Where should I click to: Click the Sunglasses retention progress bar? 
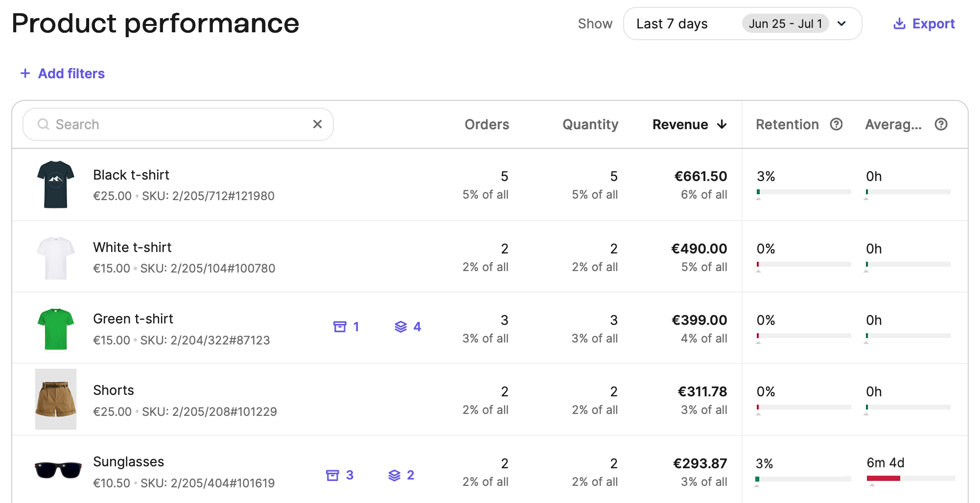802,479
